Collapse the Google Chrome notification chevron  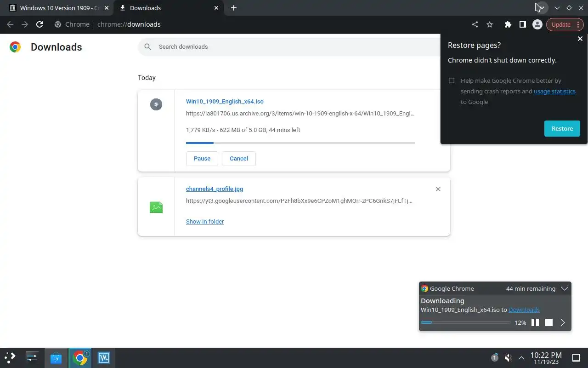click(x=565, y=288)
